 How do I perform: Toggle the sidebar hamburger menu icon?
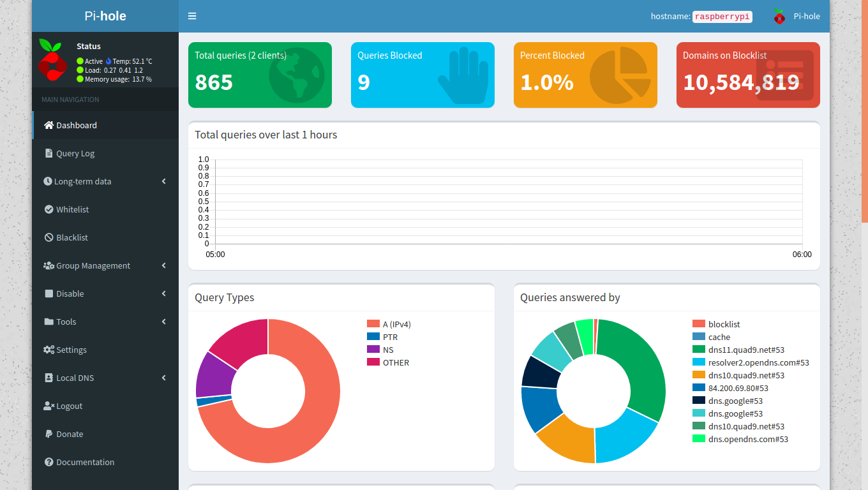tap(192, 16)
